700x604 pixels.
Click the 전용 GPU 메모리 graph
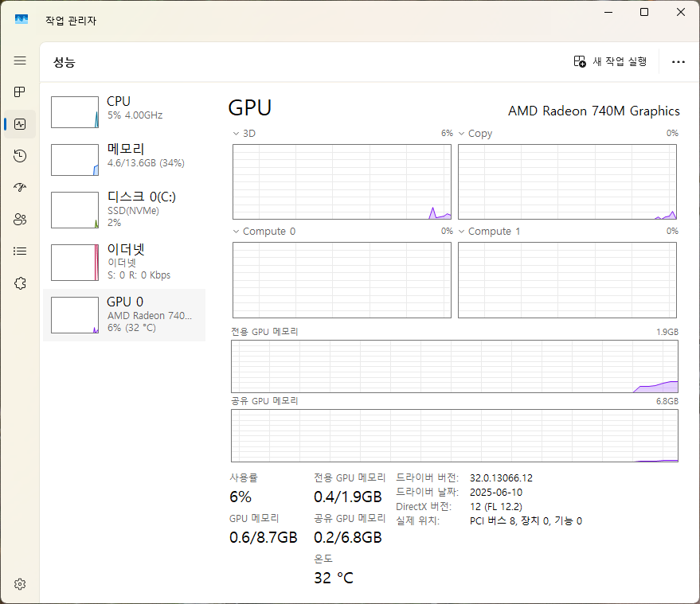pos(455,366)
